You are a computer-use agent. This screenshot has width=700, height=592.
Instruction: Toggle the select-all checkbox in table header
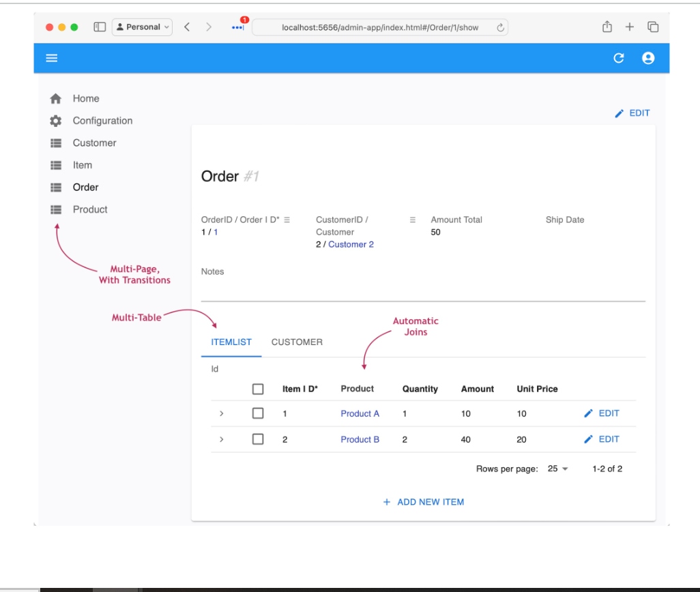click(258, 389)
